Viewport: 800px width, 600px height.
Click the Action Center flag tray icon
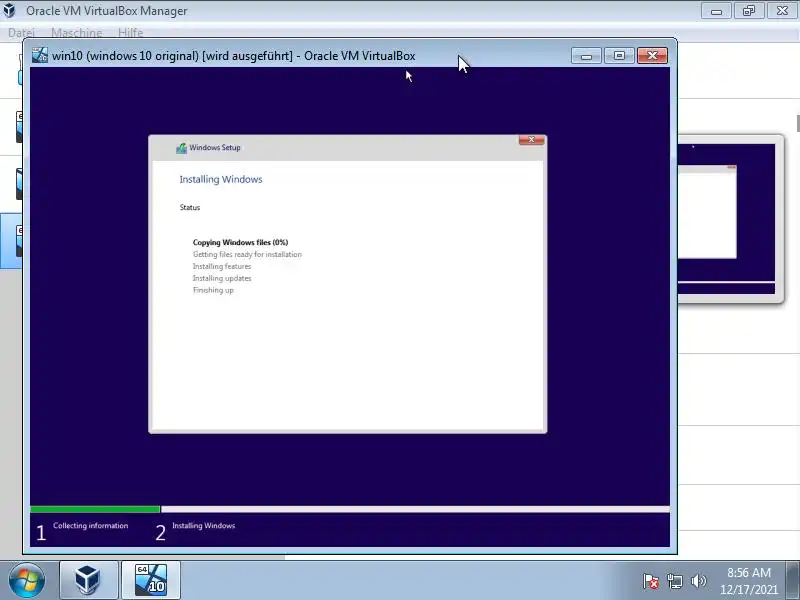coord(651,581)
